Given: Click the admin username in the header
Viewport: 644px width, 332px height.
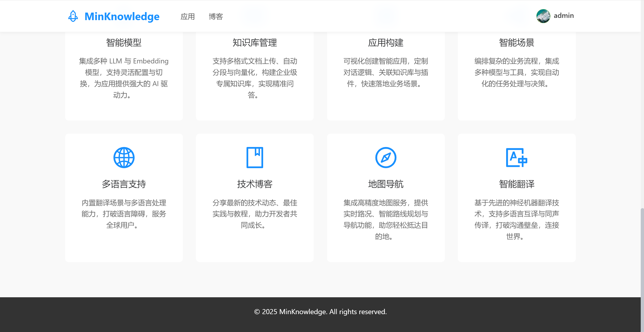Looking at the screenshot, I should [563, 16].
